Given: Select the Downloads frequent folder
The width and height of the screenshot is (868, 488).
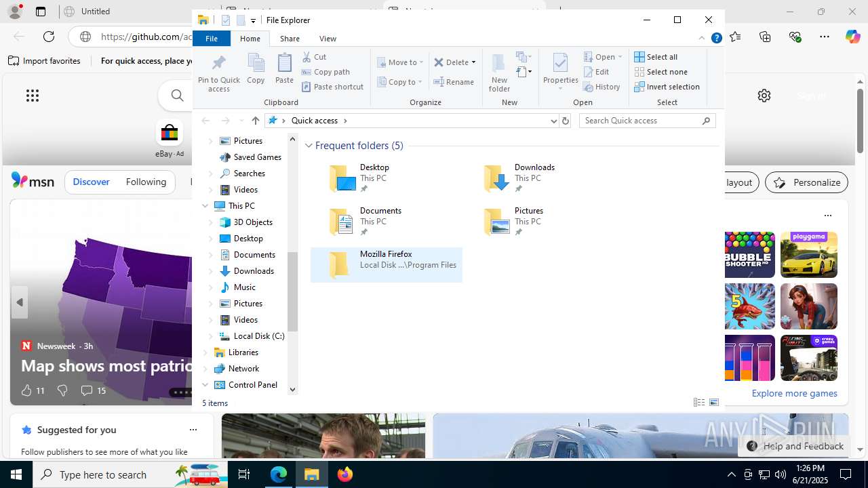Looking at the screenshot, I should pyautogui.click(x=541, y=178).
